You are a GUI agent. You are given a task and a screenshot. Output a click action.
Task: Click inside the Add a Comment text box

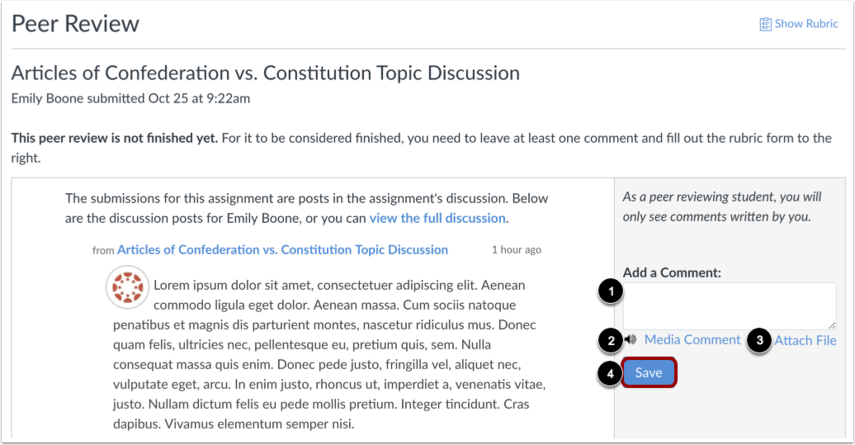pos(730,305)
